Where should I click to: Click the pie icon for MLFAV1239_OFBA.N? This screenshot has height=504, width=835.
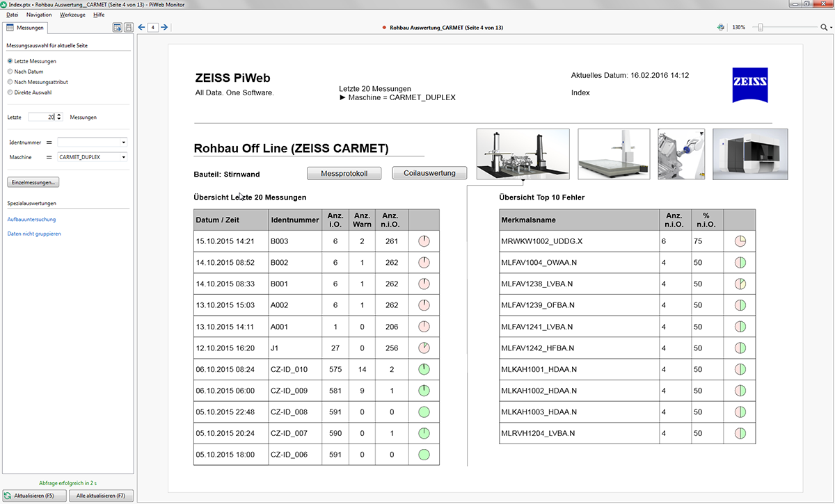tap(740, 305)
